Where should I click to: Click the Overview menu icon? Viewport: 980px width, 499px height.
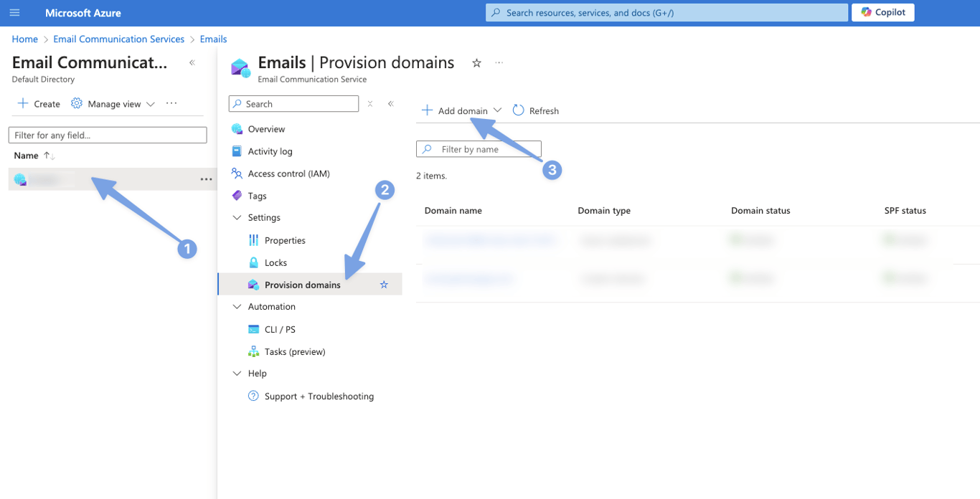coord(237,129)
